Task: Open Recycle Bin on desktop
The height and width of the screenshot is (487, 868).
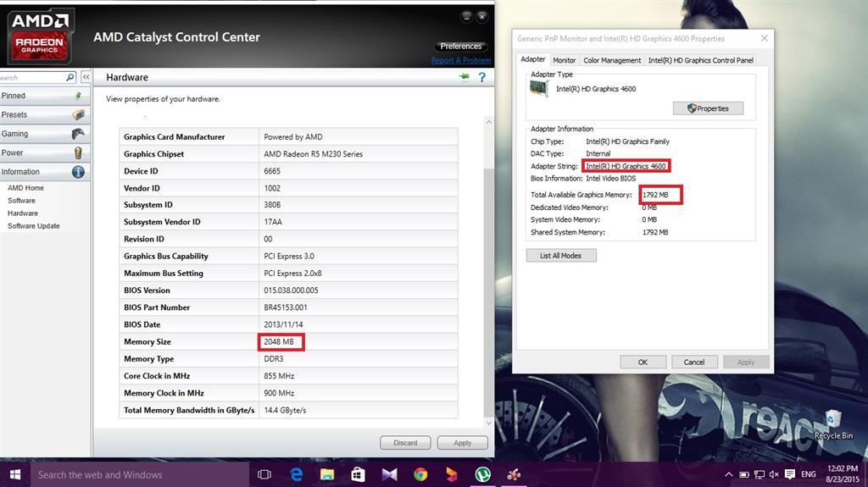Action: pyautogui.click(x=833, y=424)
